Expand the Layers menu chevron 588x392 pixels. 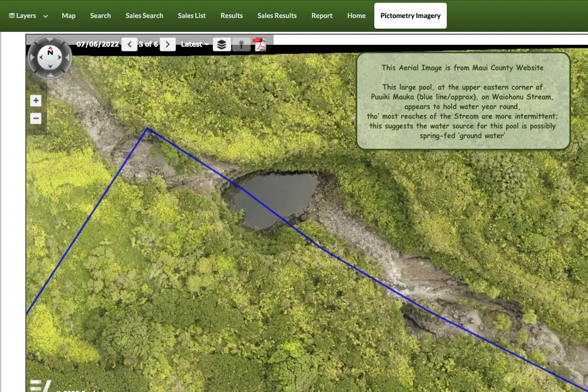pyautogui.click(x=46, y=16)
